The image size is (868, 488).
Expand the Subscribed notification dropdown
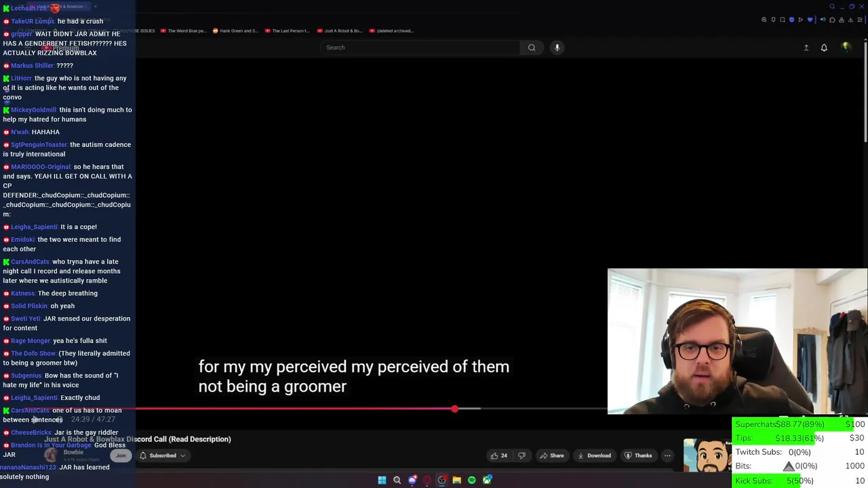tap(163, 455)
